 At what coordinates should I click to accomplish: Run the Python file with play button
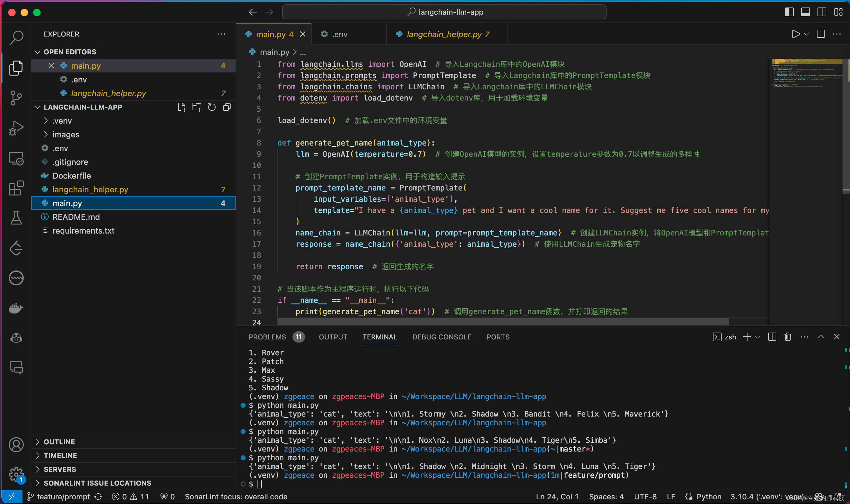tap(795, 34)
